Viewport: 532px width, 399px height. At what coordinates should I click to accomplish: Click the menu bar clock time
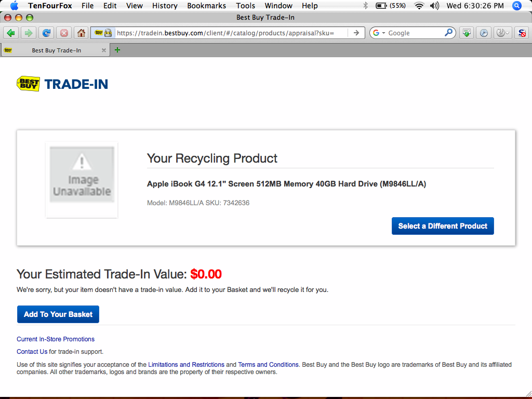click(475, 5)
